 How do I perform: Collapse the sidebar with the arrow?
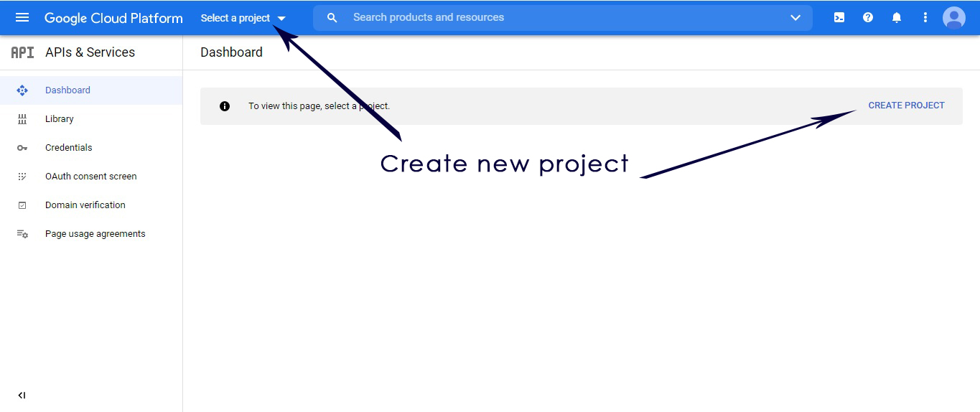pos(22,395)
